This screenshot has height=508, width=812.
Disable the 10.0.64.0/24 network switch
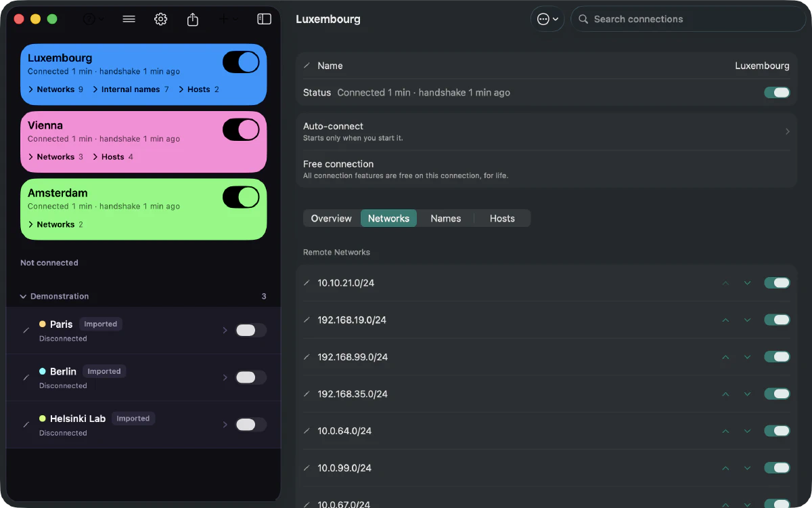777,431
